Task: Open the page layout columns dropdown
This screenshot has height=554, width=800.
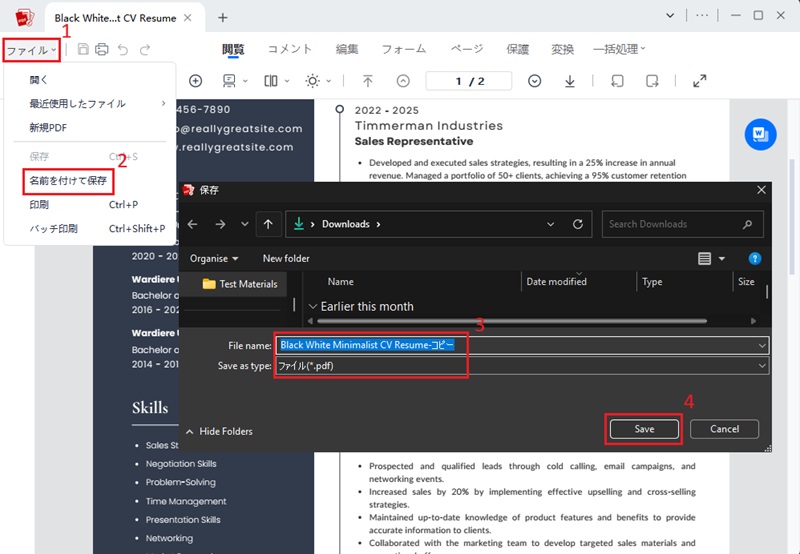Action: pyautogui.click(x=277, y=81)
